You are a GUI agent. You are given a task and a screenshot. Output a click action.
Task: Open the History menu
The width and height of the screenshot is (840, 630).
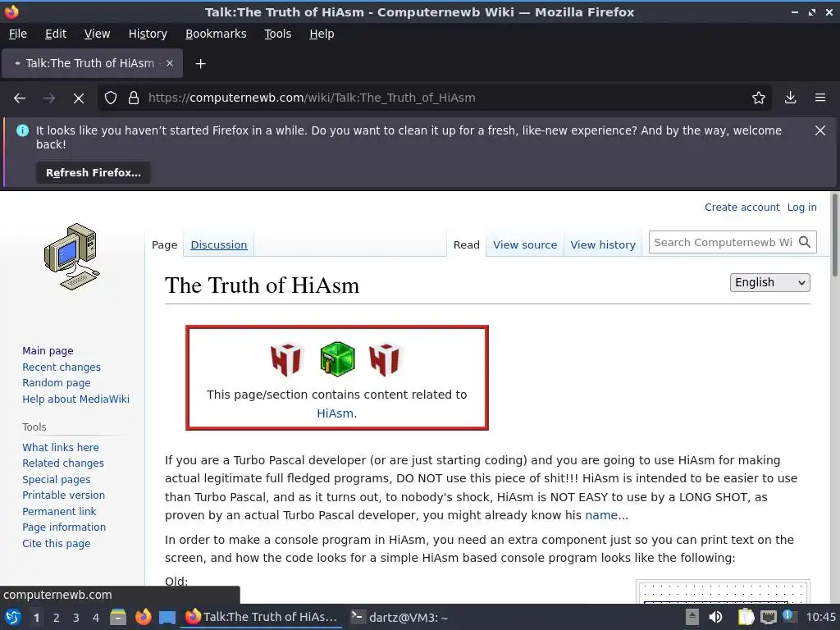(x=148, y=34)
